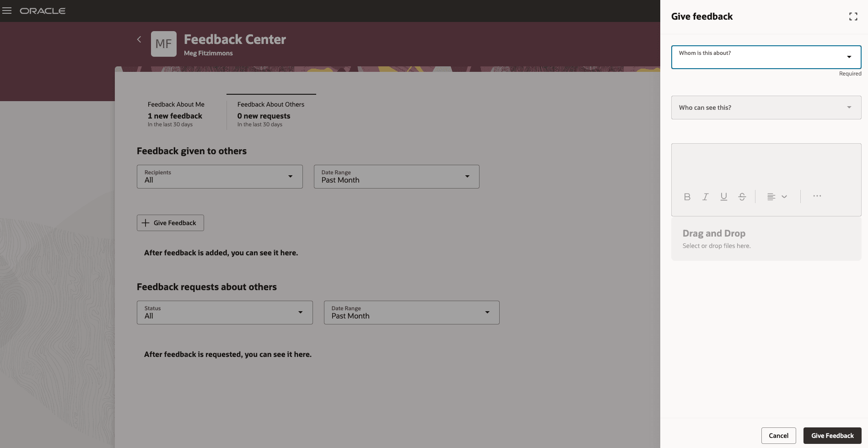Screen dimensions: 868x448
Task: Click the back arrow beside Feedback Center
Action: [x=139, y=39]
